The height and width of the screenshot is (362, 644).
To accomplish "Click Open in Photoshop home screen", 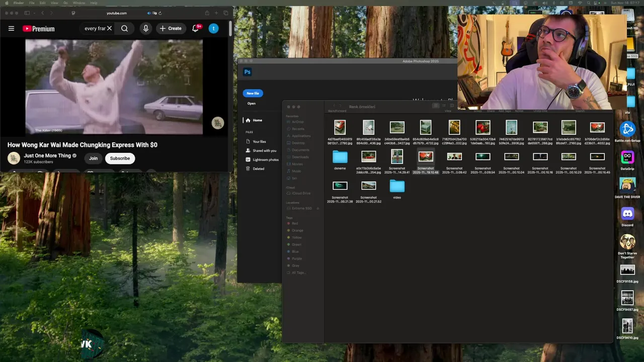I will [252, 104].
